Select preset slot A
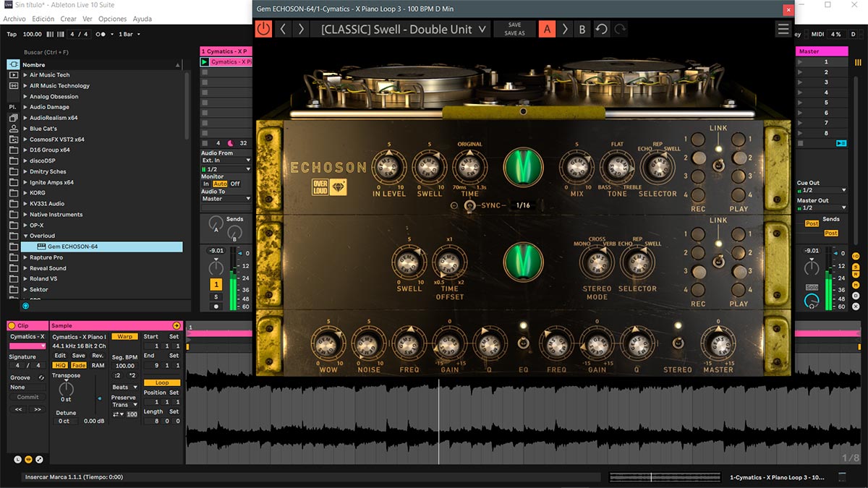Viewport: 868px width, 488px height. 547,29
